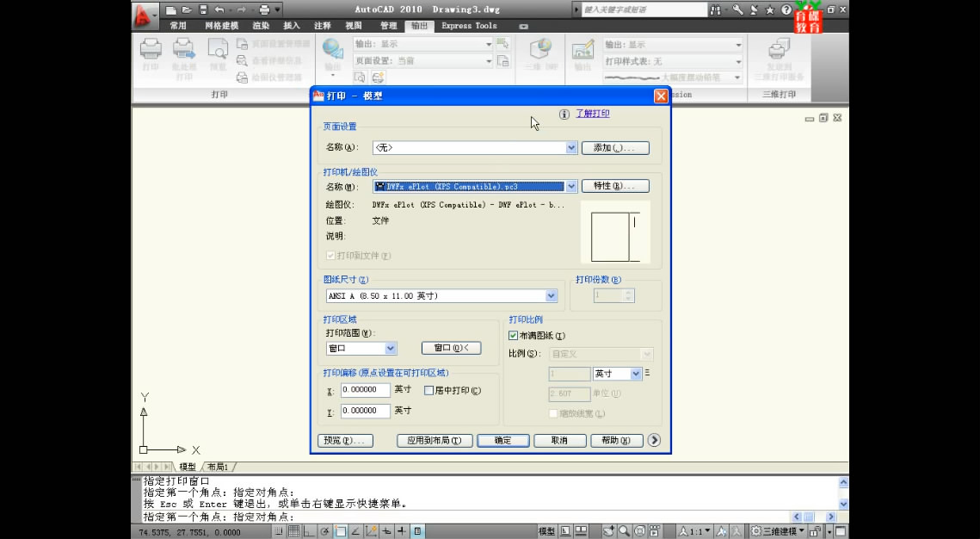This screenshot has width=980, height=539.
Task: Toggle Quick Properties in the status bar
Action: coord(417,531)
